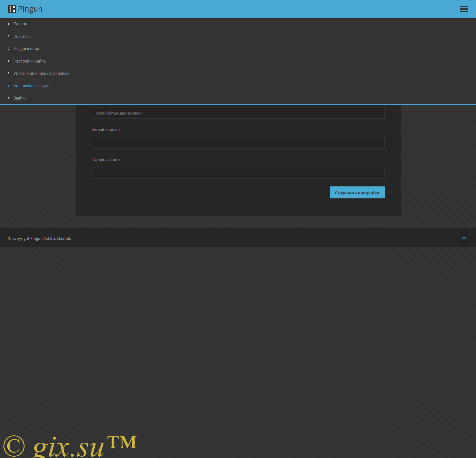Click the Pingun title link
The height and width of the screenshot is (458, 476).
click(30, 9)
